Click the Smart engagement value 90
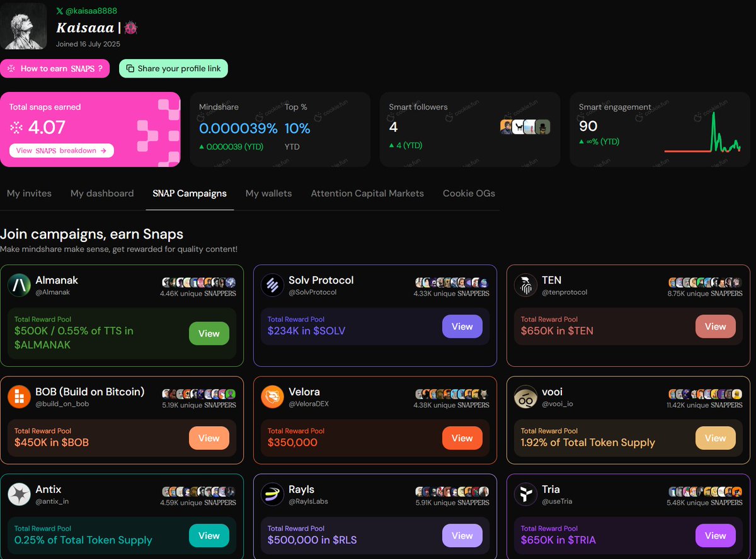756x559 pixels. pos(588,126)
